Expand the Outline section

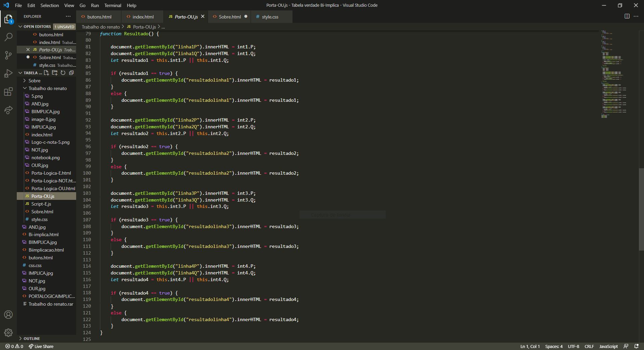point(32,339)
